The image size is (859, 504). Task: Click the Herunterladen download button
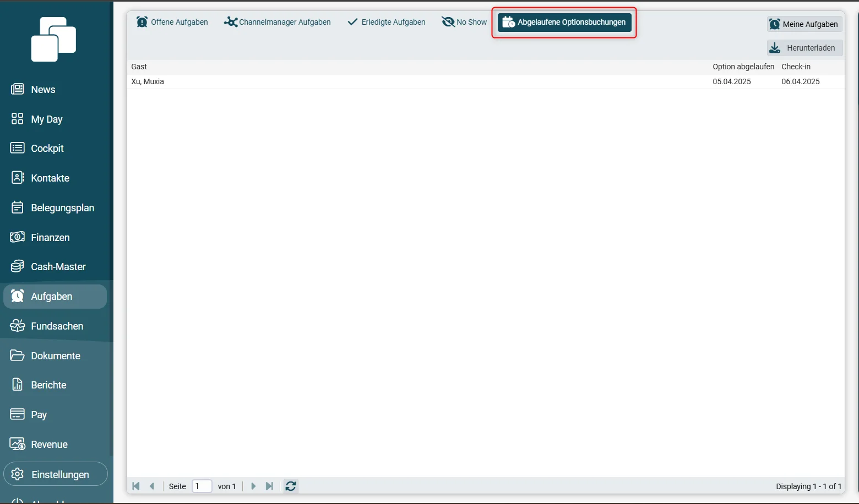point(804,48)
